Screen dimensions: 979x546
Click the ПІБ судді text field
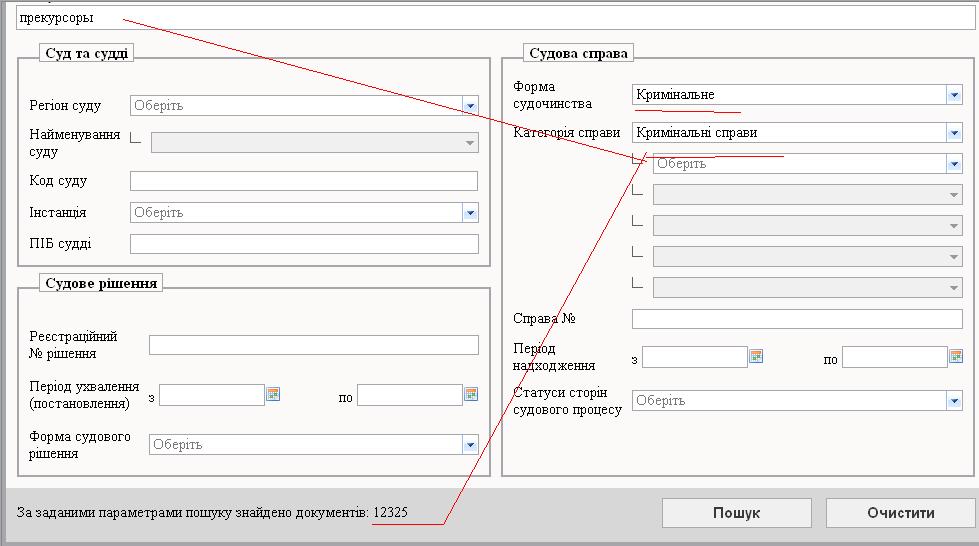(x=304, y=244)
